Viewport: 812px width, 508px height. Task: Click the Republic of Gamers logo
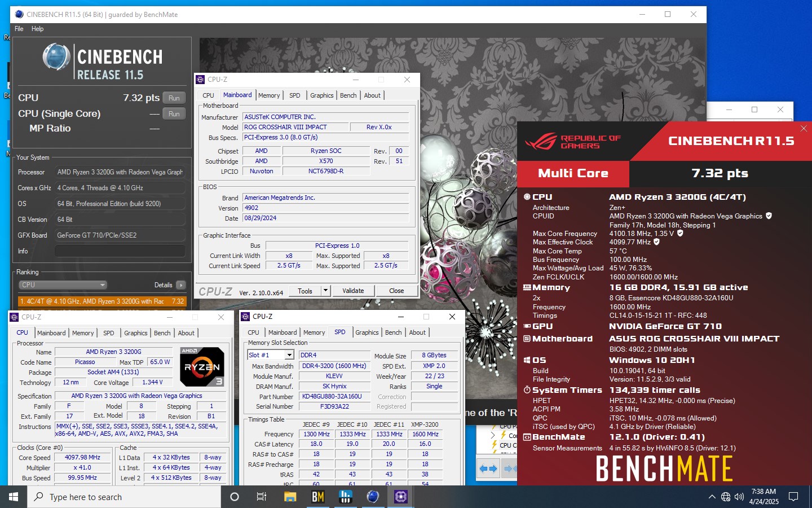(x=573, y=141)
